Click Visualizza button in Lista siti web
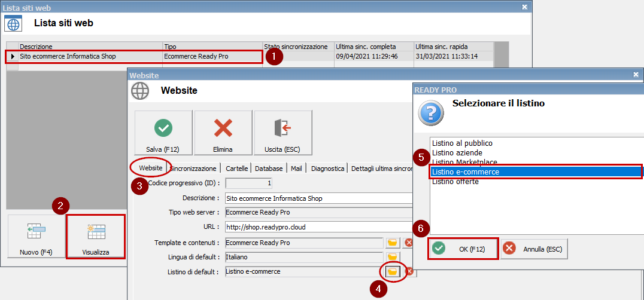This screenshot has height=300, width=644. [x=95, y=236]
